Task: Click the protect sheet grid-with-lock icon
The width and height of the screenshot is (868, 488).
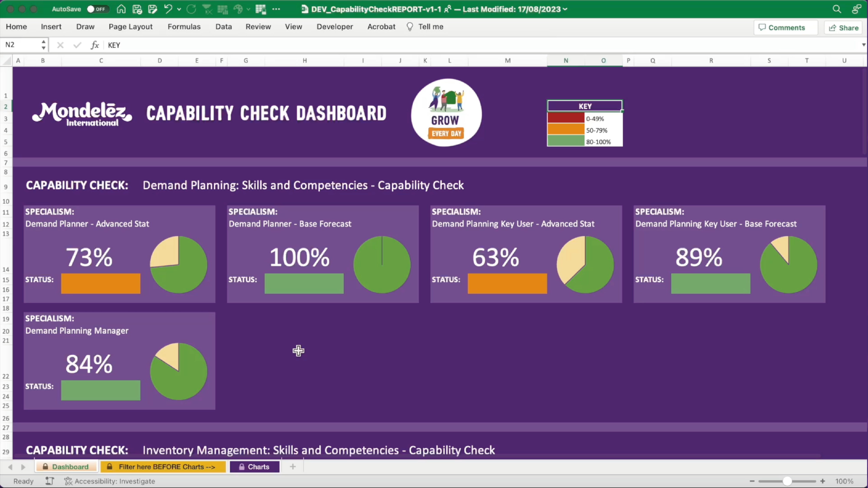Action: [x=260, y=9]
